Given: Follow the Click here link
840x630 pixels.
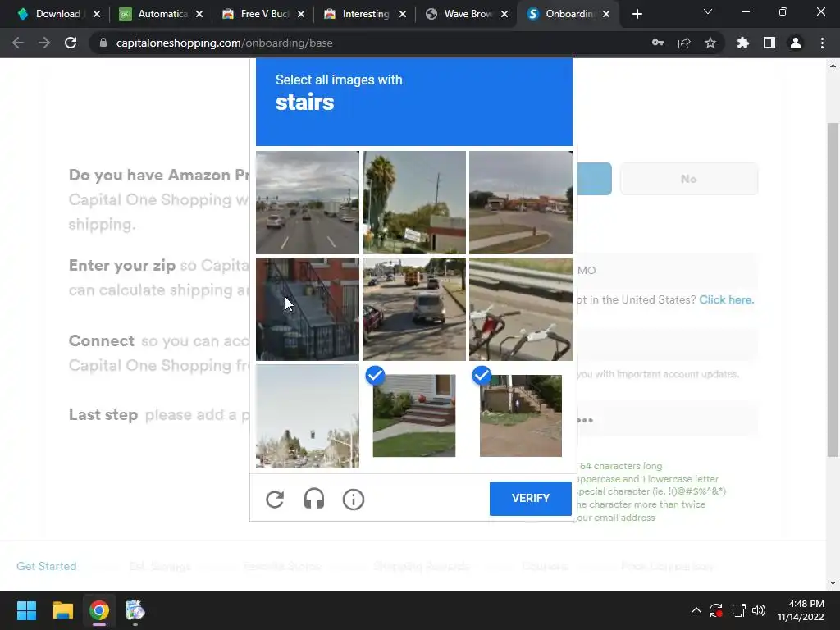Looking at the screenshot, I should (727, 299).
